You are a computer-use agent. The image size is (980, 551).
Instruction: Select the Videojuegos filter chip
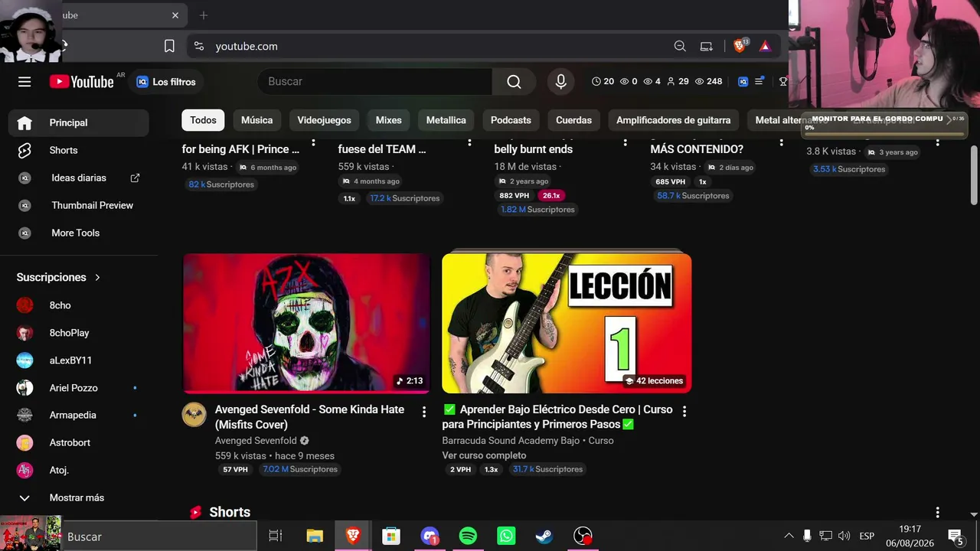pos(324,120)
